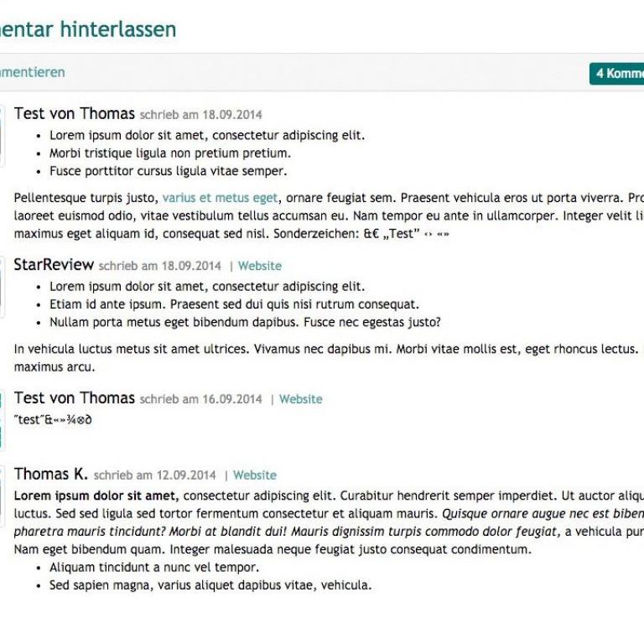Viewport: 644px width, 644px height.
Task: Select author name on the 16.09.2014 comment
Action: [x=75, y=398]
